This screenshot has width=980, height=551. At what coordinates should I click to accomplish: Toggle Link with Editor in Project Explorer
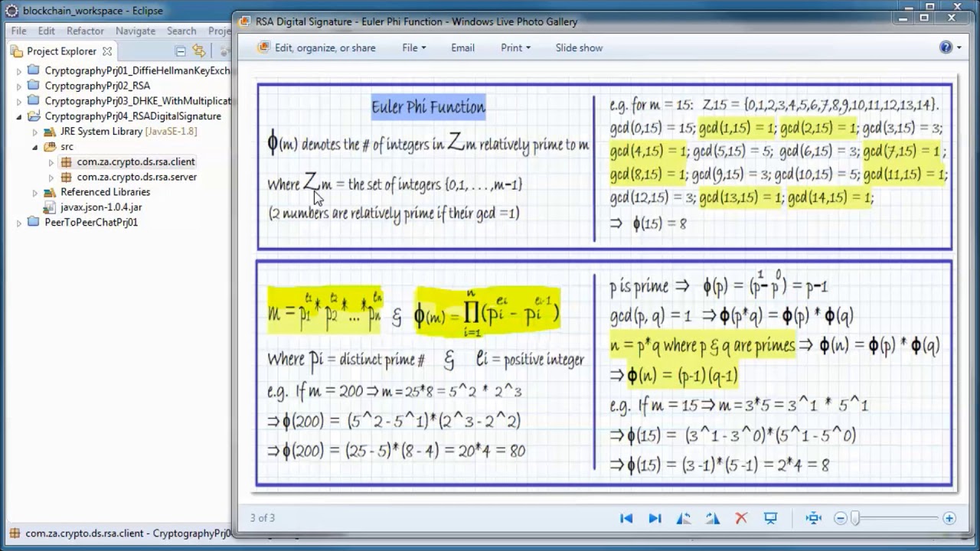[199, 51]
